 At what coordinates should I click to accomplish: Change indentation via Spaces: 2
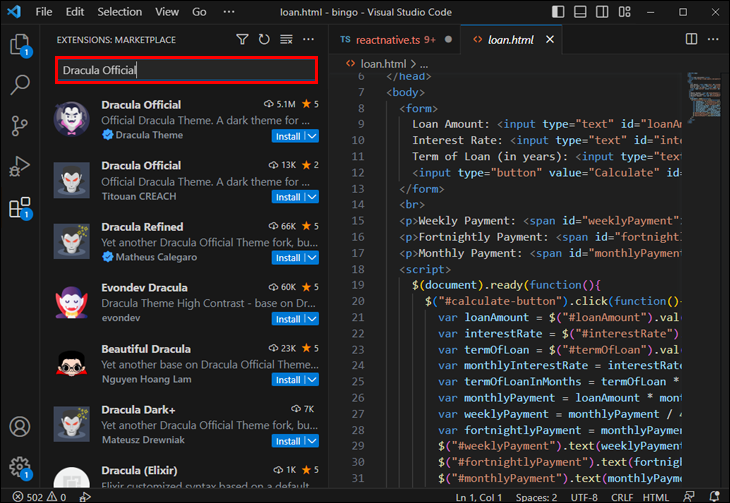[536, 497]
